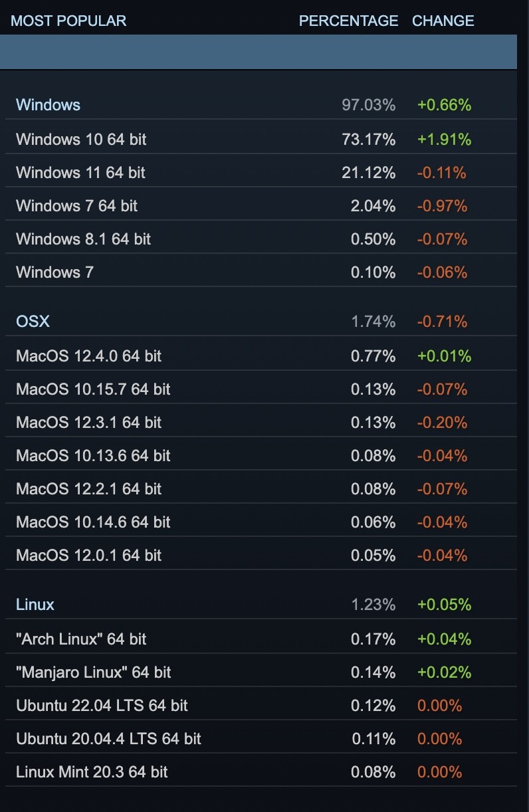Click the highlighted blue header bar
The width and height of the screenshot is (529, 812).
click(x=259, y=52)
